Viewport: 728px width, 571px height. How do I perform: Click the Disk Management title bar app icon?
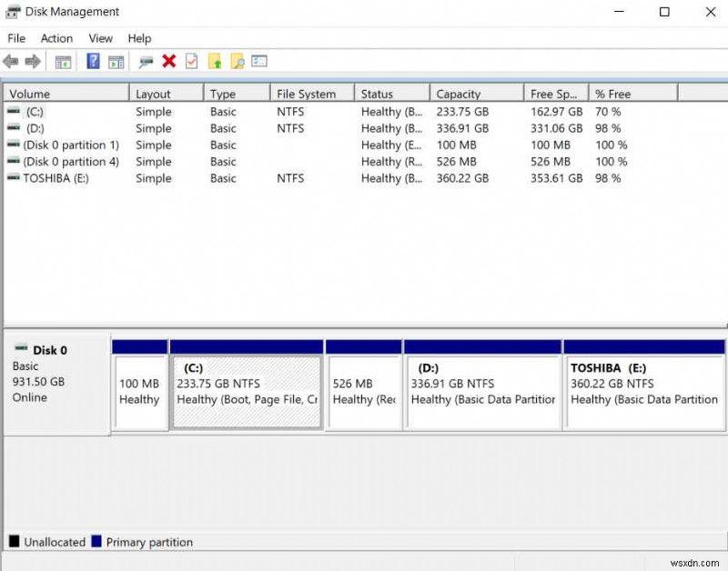pyautogui.click(x=13, y=12)
